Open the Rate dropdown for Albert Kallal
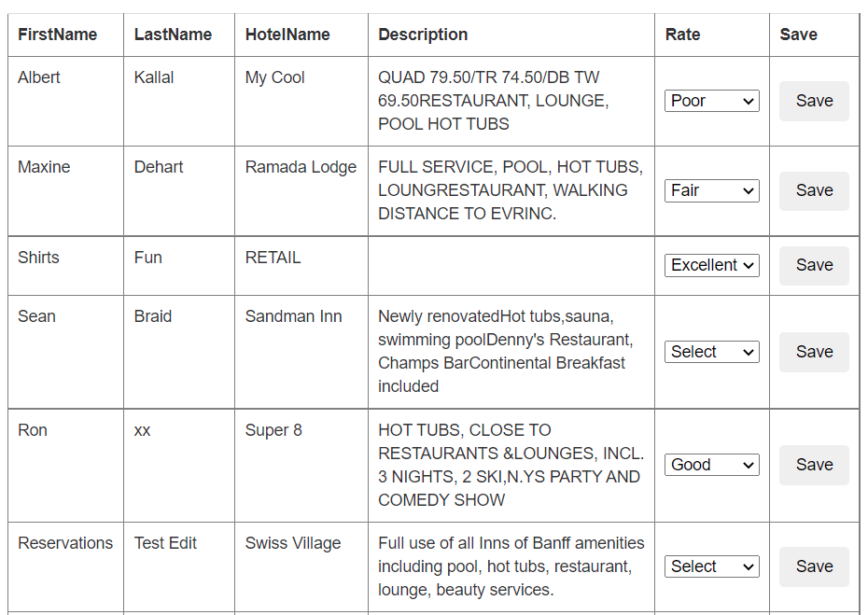This screenshot has height=615, width=868. pos(711,101)
